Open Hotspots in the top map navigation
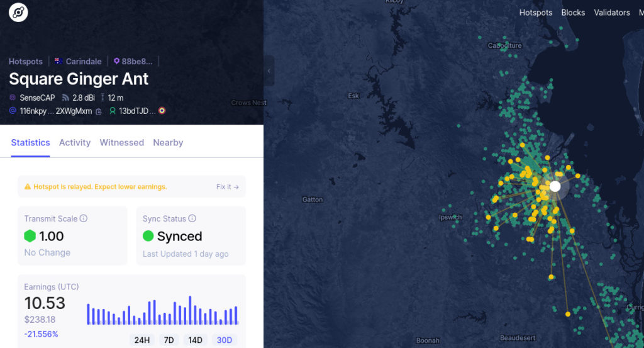Screen dimensions: 644x348 point(536,13)
